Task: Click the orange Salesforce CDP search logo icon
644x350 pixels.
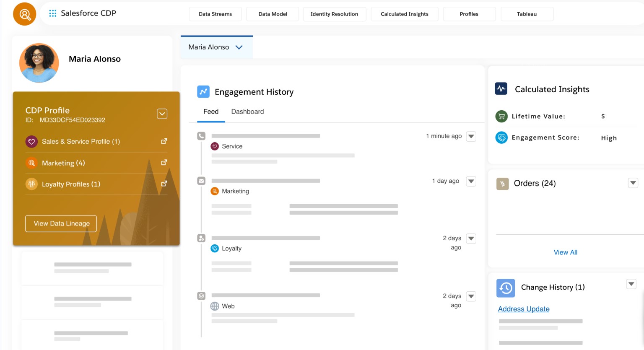Action: pos(25,14)
